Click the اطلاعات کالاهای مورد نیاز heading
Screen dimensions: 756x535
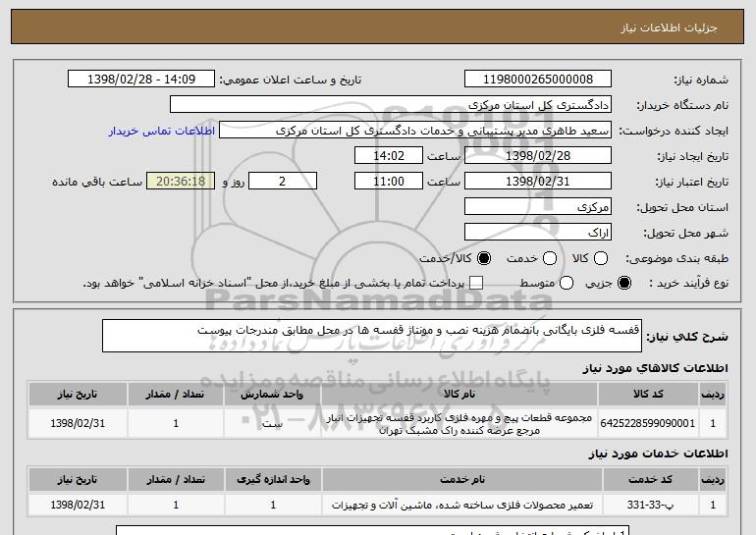655,368
